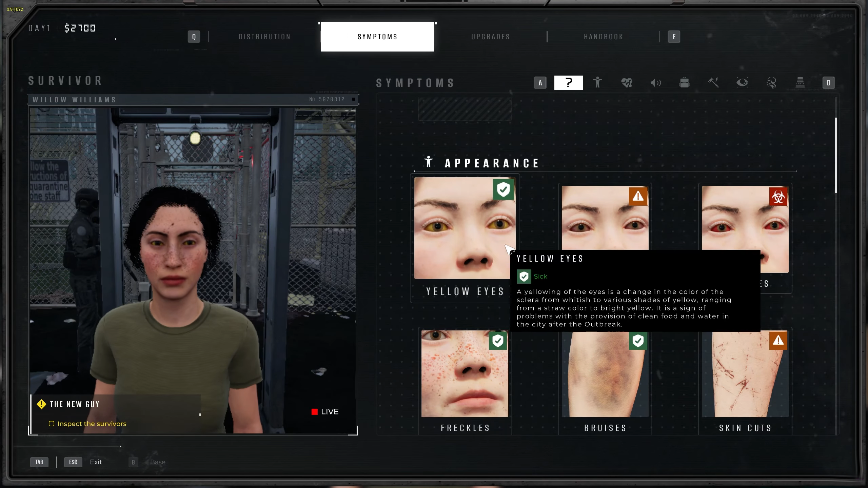Check the Inspect the survivors objective box
The width and height of the screenshot is (868, 488).
(x=52, y=424)
